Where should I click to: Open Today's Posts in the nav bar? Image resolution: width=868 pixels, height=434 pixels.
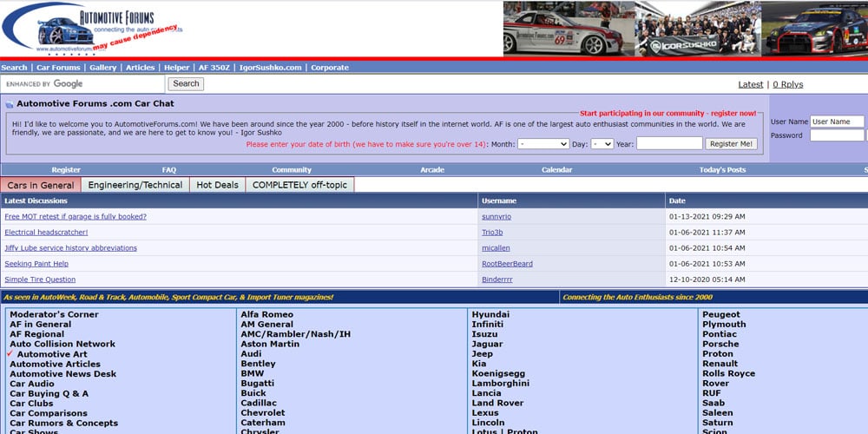tap(722, 170)
